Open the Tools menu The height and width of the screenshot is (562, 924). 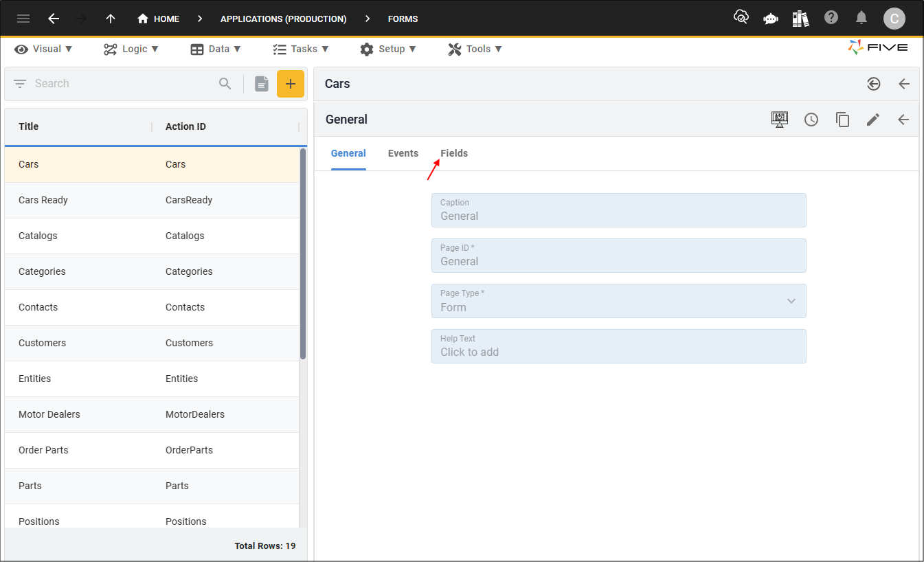[x=475, y=49]
